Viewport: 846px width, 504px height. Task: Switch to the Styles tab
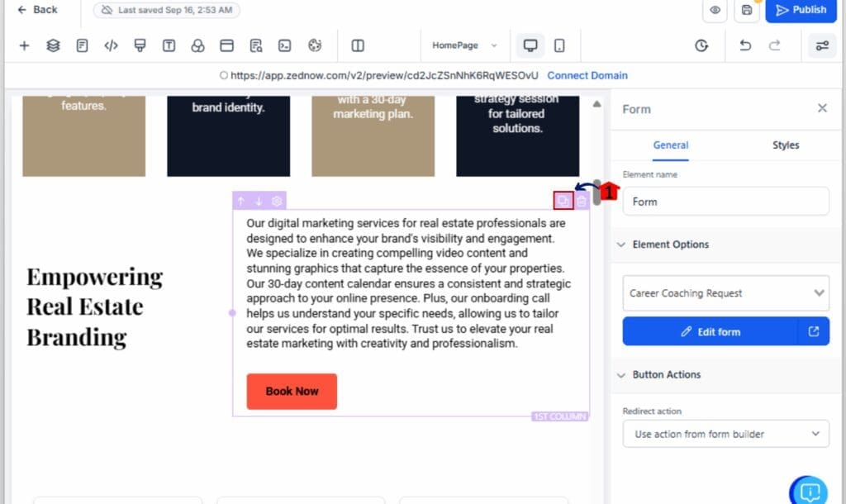coord(785,145)
